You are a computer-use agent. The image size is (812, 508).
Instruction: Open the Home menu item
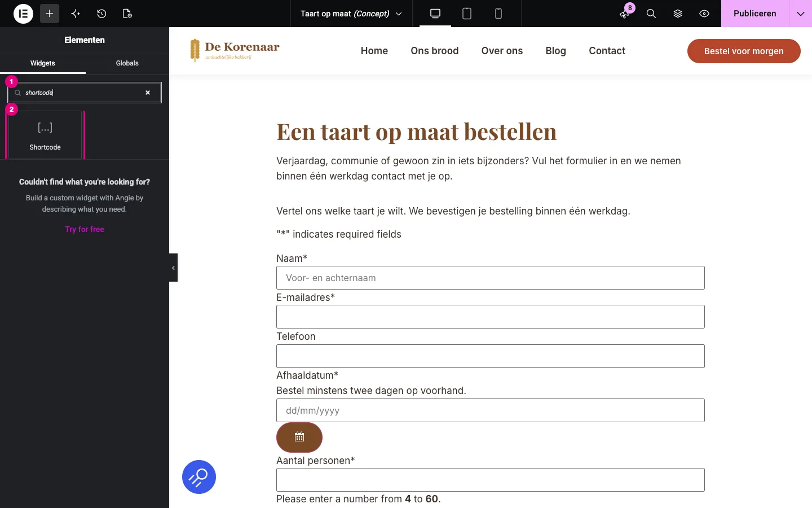coord(374,51)
